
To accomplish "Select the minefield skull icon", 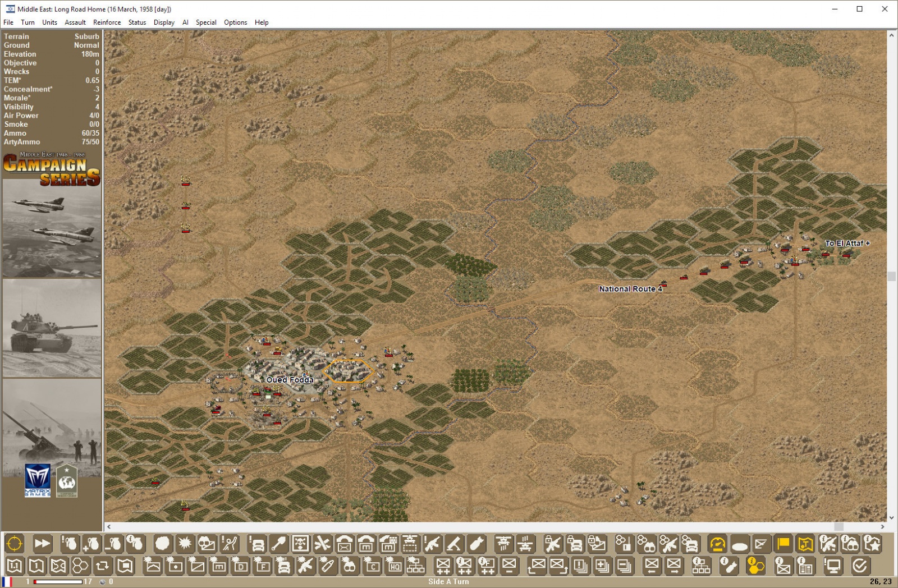I will point(301,544).
